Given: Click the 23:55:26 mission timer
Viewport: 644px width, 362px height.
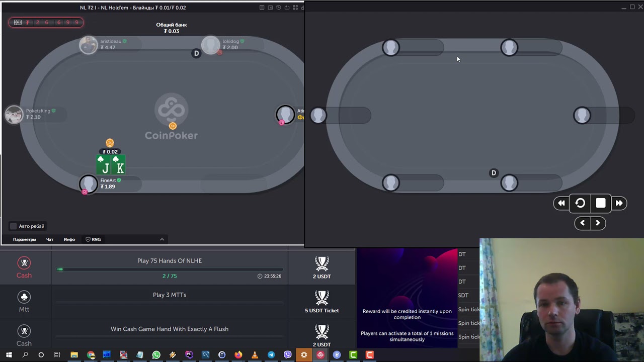Looking at the screenshot, I should click(270, 276).
